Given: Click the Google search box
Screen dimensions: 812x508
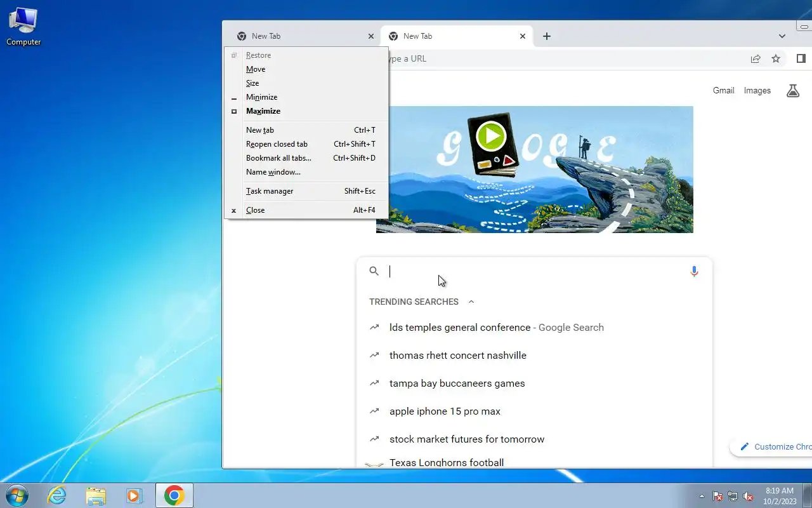Looking at the screenshot, I should click(x=534, y=272).
